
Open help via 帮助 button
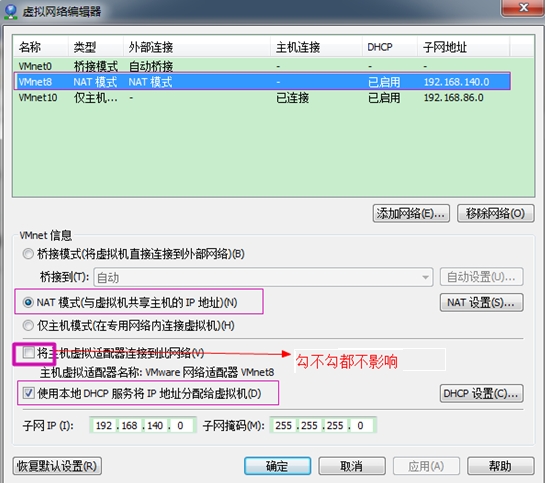coord(501,466)
